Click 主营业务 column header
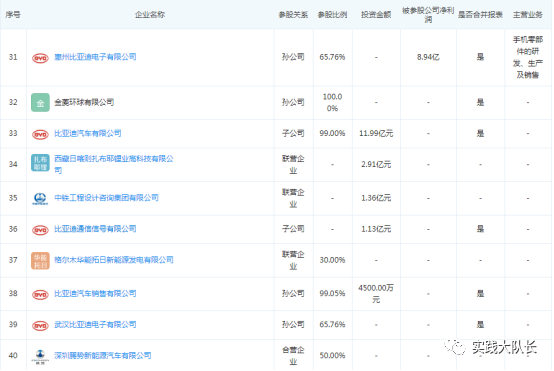The height and width of the screenshot is (371, 554). point(528,14)
